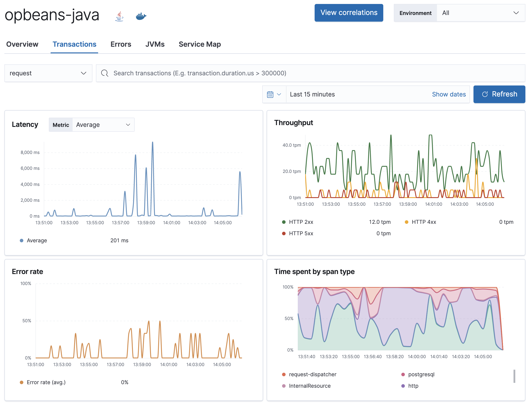532x404 pixels.
Task: Expand the Environment dropdown selector
Action: (x=479, y=13)
